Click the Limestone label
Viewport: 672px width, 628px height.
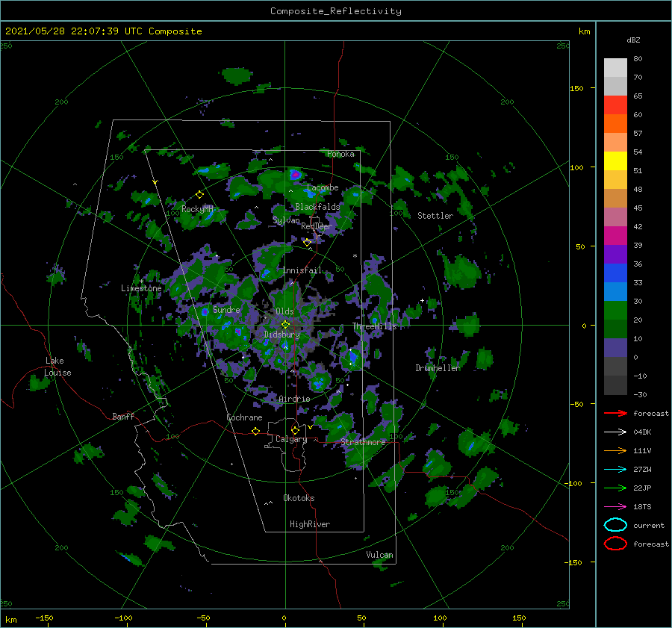pos(141,288)
